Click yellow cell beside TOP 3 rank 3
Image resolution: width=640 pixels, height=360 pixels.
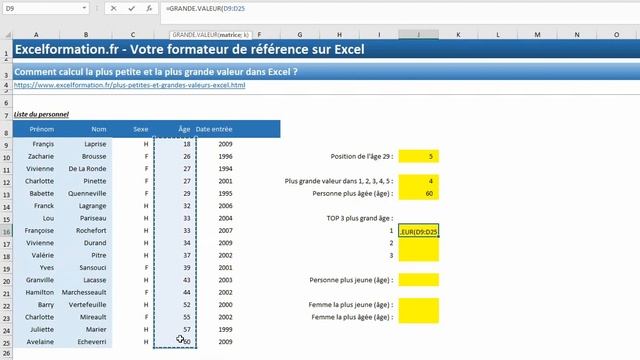coord(418,256)
